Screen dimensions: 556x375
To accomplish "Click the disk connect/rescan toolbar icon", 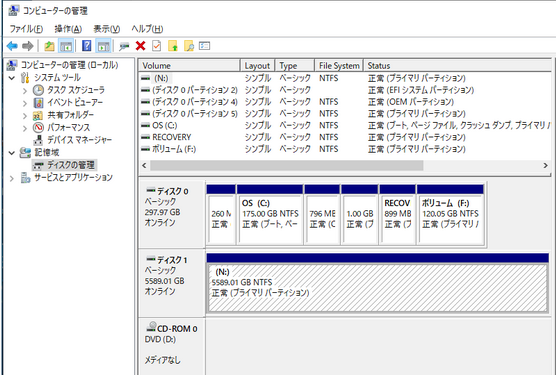I will point(124,46).
